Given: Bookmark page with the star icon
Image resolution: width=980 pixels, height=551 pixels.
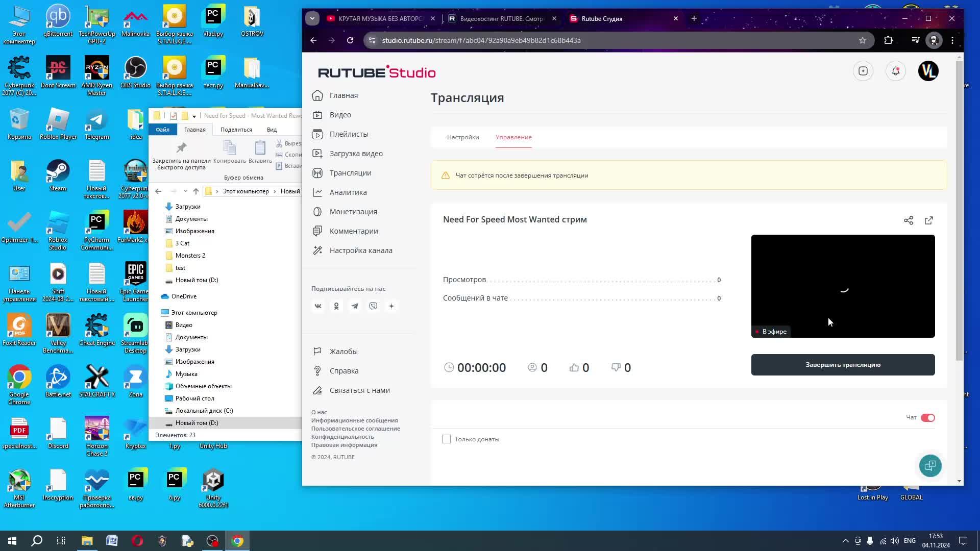Looking at the screenshot, I should [x=863, y=40].
